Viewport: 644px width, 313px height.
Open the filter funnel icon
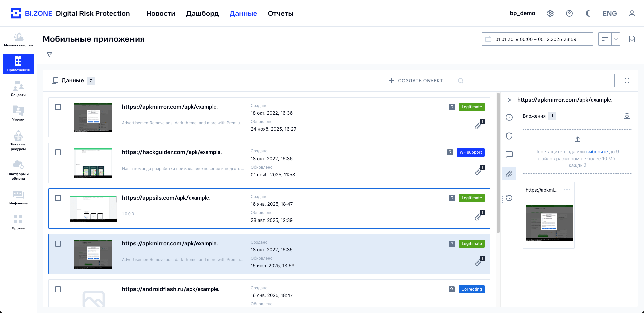49,55
